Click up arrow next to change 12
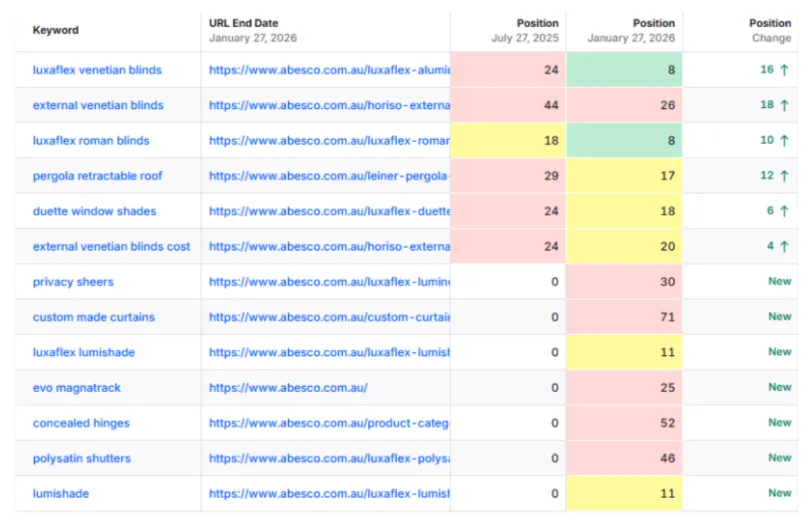 coord(784,176)
